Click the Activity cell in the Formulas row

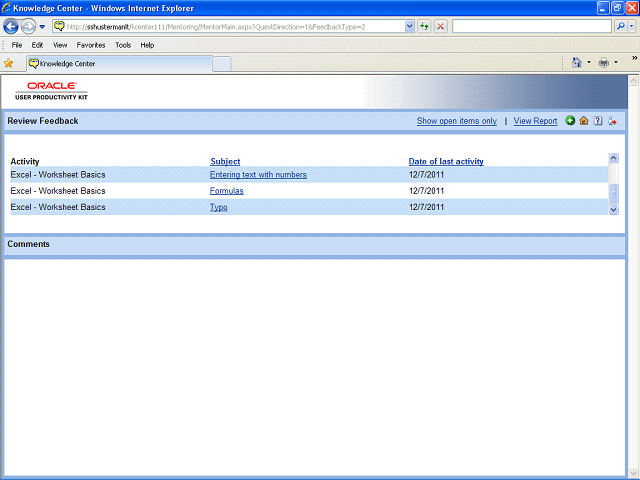[58, 191]
